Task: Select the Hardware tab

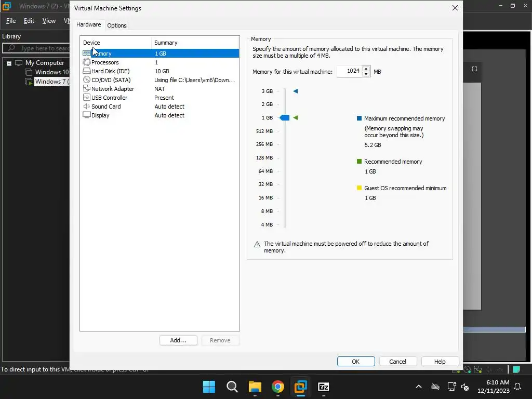Action: (x=88, y=24)
